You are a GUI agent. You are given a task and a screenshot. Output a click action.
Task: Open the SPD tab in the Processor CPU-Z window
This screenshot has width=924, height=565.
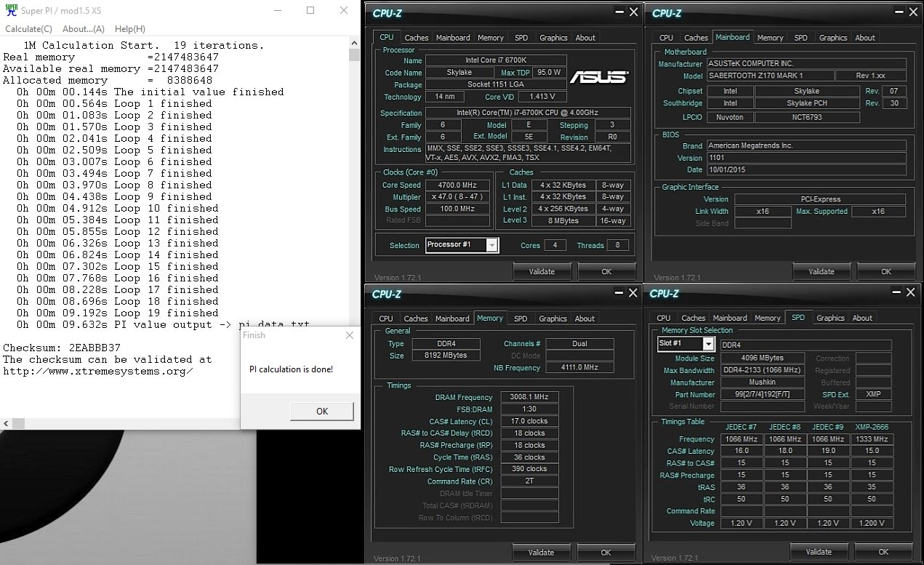[x=521, y=38]
